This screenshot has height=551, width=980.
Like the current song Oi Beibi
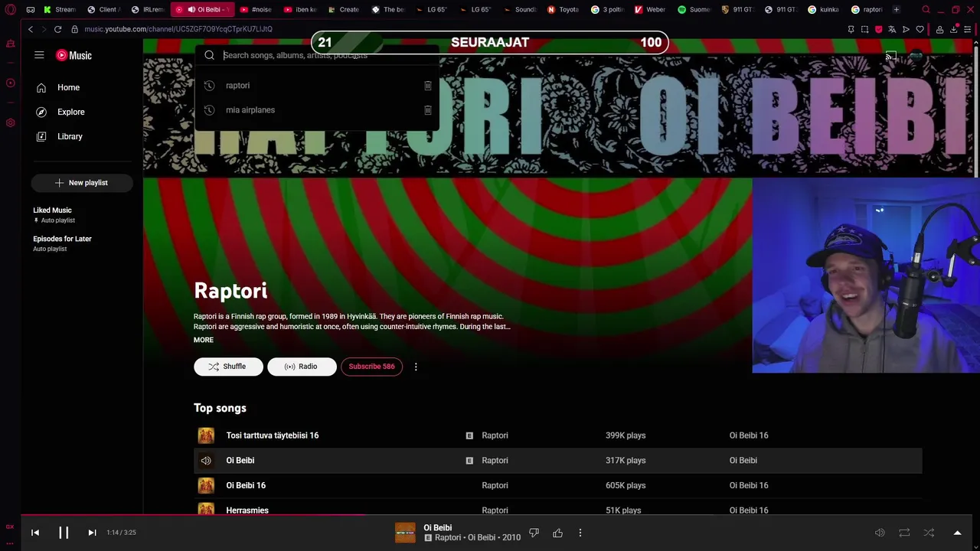click(557, 533)
